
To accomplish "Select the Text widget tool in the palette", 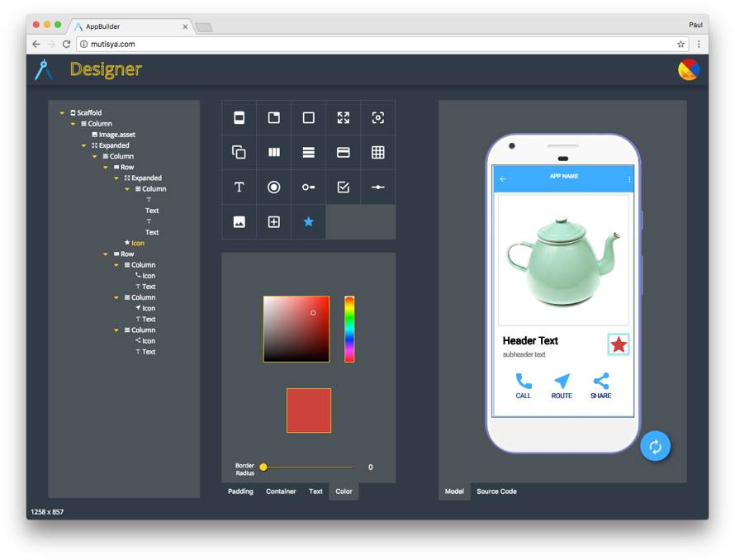I will [x=239, y=187].
